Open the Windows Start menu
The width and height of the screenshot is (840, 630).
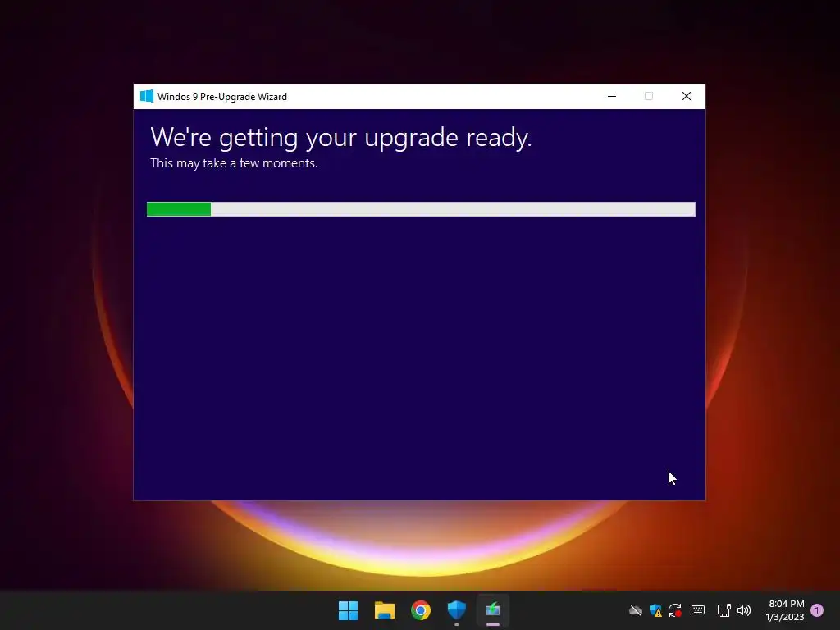348,610
